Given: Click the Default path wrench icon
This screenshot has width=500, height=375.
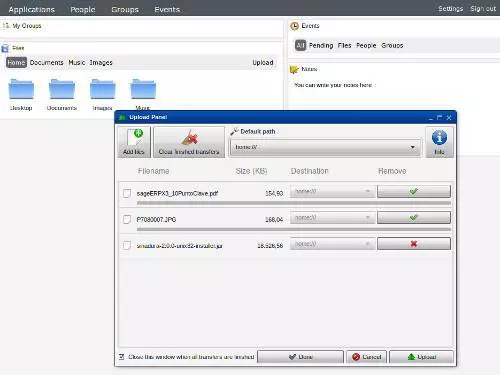Looking at the screenshot, I should tap(234, 132).
